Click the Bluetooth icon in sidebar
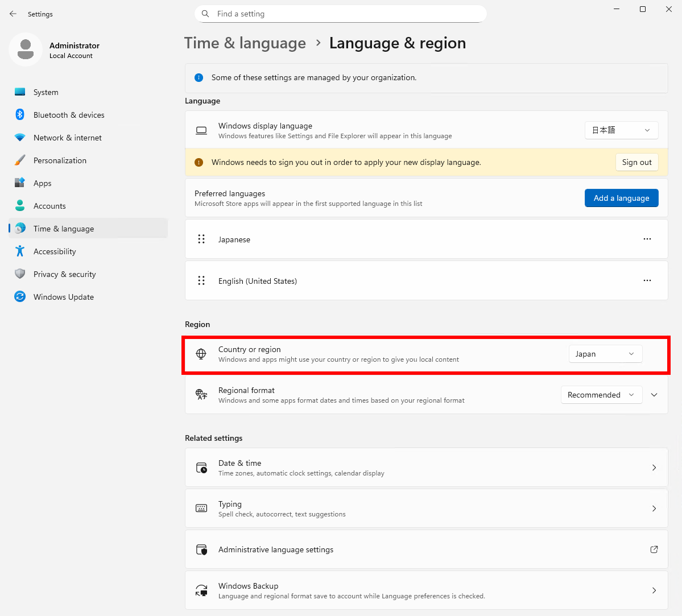Viewport: 682px width, 616px height. click(20, 114)
